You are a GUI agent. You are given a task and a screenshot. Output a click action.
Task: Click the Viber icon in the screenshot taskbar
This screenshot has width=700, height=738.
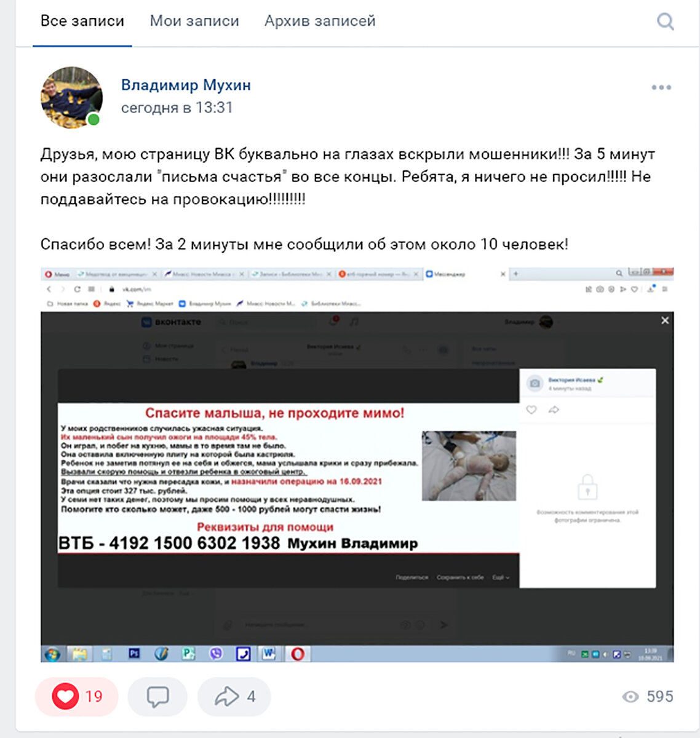pos(216,654)
